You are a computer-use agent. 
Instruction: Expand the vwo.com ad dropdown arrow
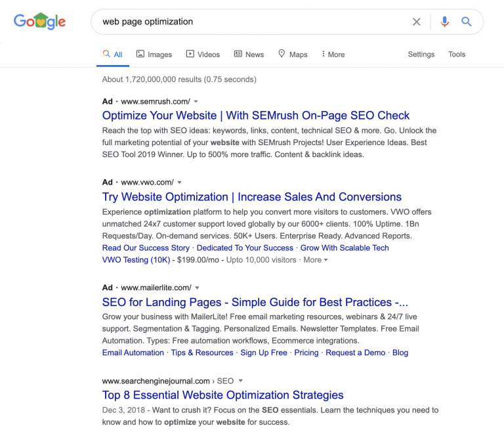(179, 183)
